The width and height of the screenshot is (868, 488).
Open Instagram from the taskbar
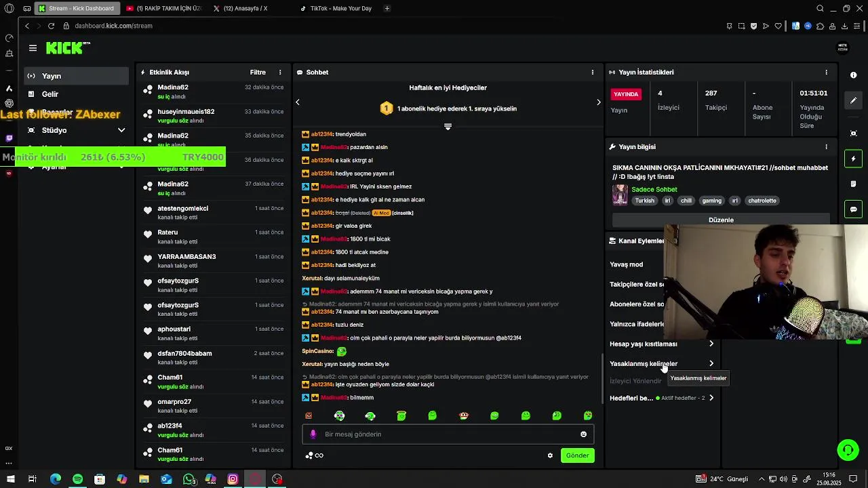233,479
